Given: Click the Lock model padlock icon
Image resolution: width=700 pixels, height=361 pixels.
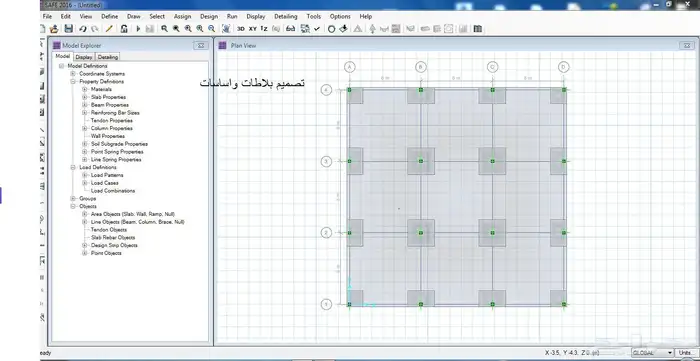Looking at the screenshot, I should 124,29.
